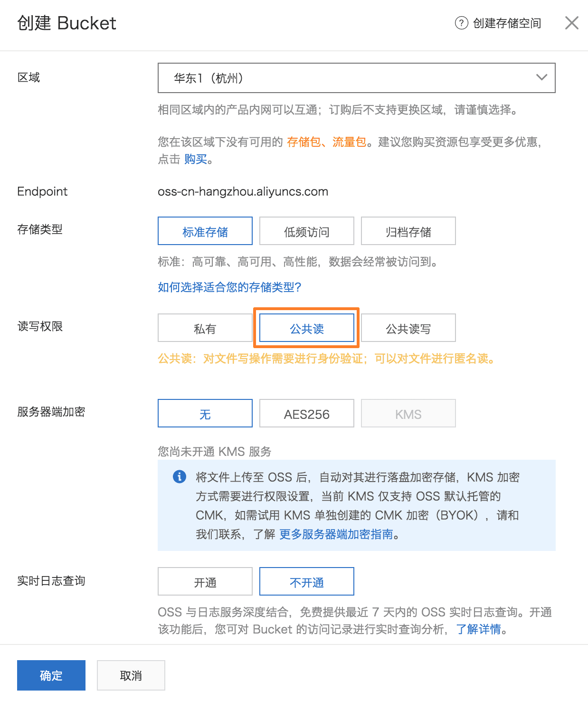Click the 读写权限 label
Viewport: 588px width, 701px height.
coord(40,326)
